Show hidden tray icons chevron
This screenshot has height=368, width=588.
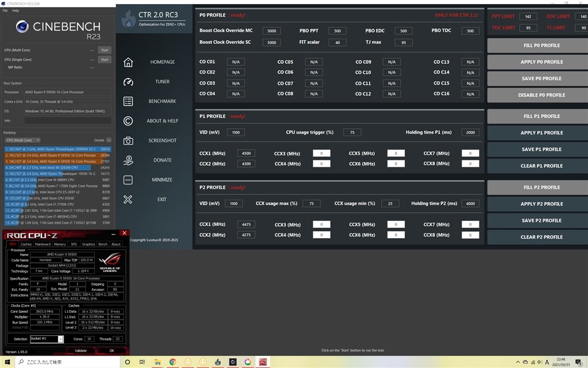coord(518,362)
